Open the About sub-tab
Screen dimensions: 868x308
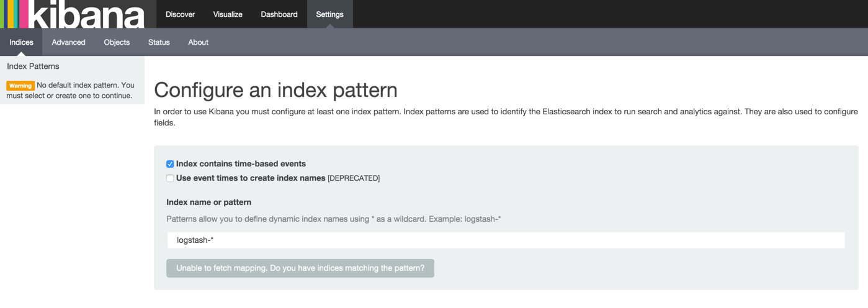(x=198, y=42)
